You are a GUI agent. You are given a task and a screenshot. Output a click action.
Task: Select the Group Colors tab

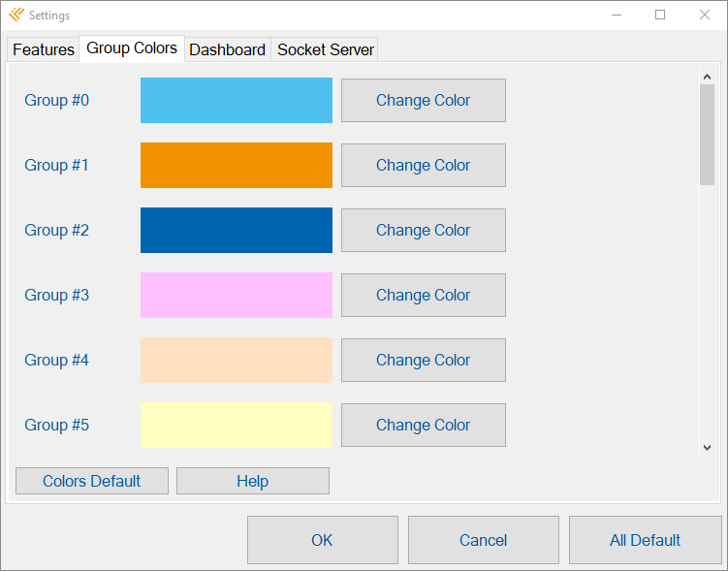[132, 48]
